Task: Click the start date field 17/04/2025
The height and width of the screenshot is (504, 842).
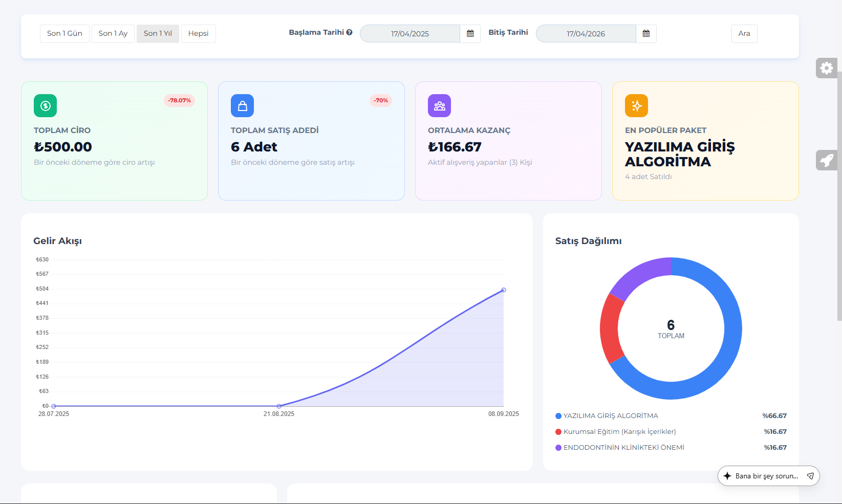Action: [409, 34]
